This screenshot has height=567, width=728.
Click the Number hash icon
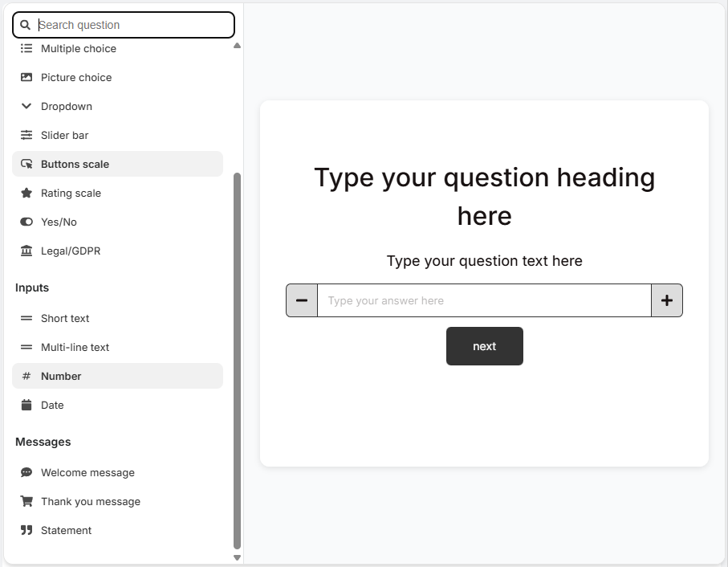pyautogui.click(x=26, y=376)
